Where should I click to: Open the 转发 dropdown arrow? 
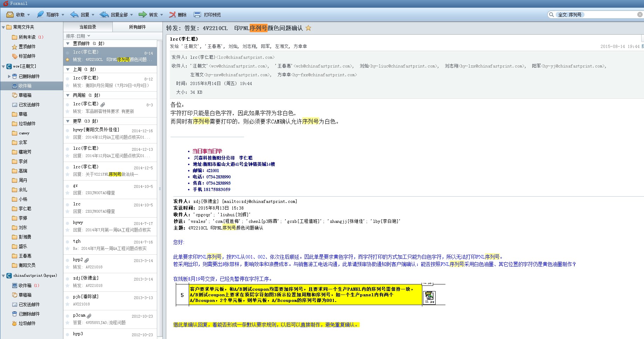coord(162,15)
